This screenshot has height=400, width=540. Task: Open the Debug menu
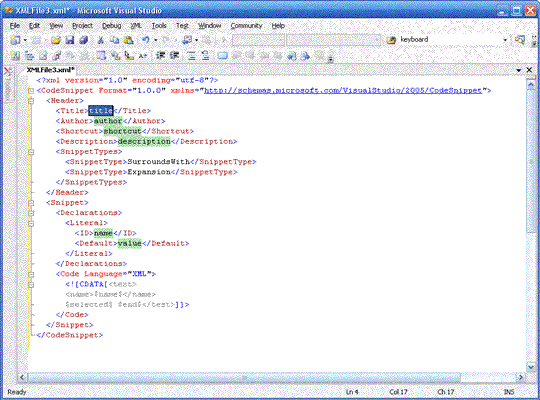(x=112, y=26)
